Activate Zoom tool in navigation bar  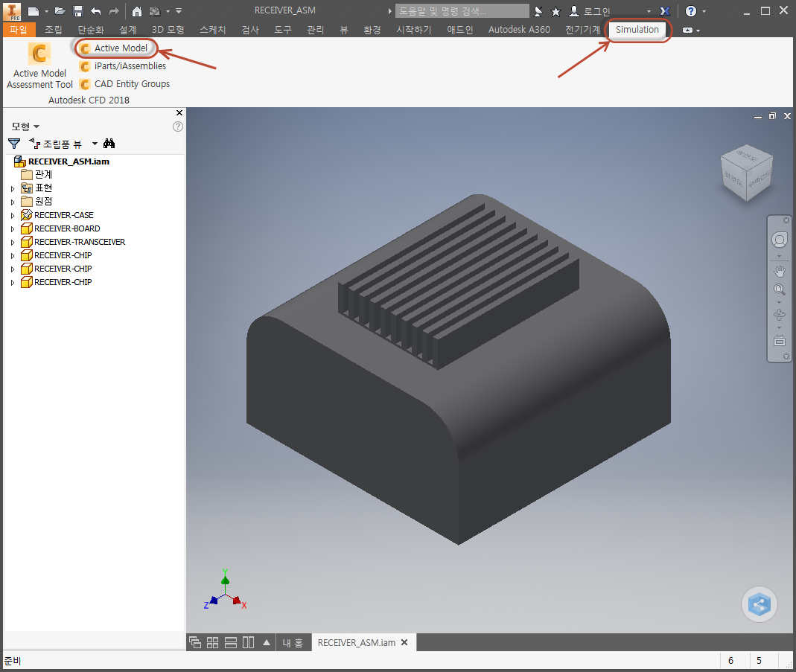tap(780, 289)
